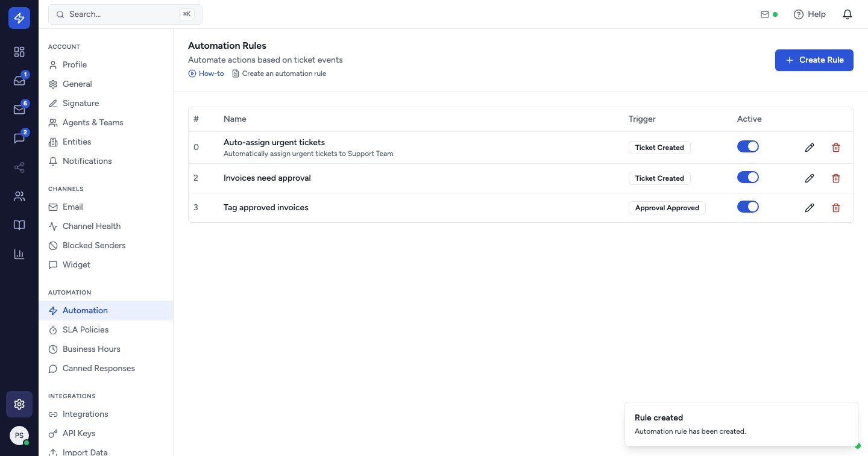Click the Help button
This screenshot has width=868, height=456.
click(x=810, y=14)
